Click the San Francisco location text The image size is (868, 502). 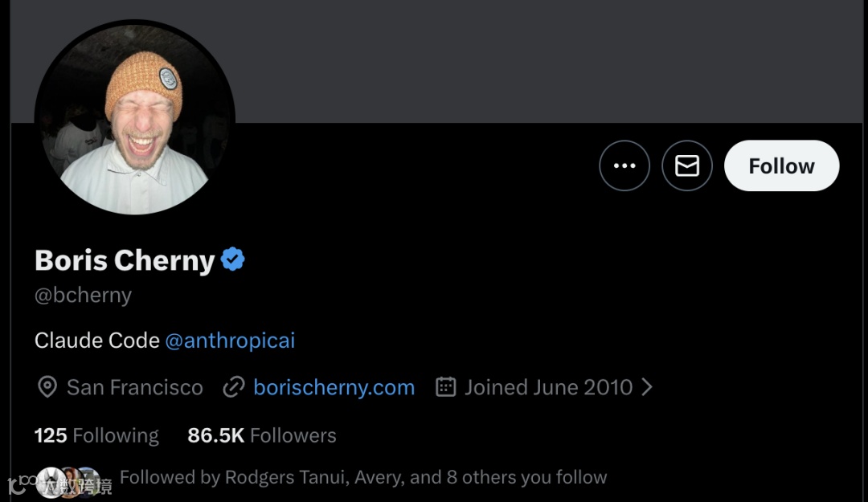point(135,387)
